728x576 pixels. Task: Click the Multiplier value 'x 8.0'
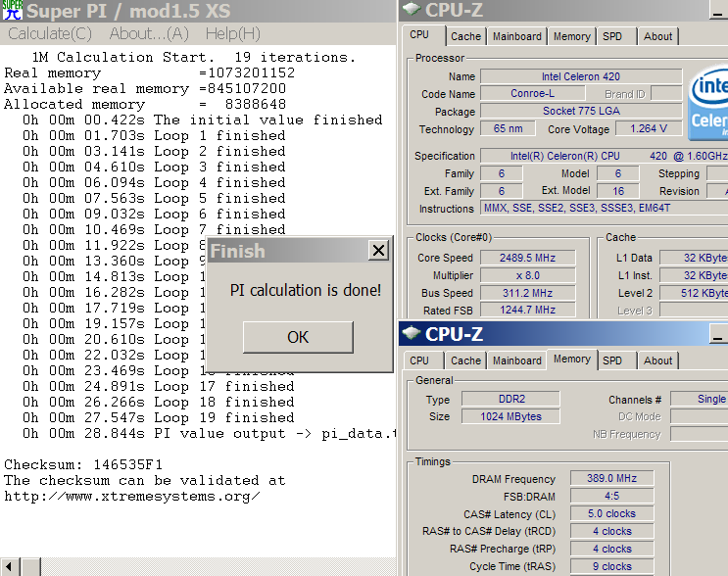(x=527, y=275)
